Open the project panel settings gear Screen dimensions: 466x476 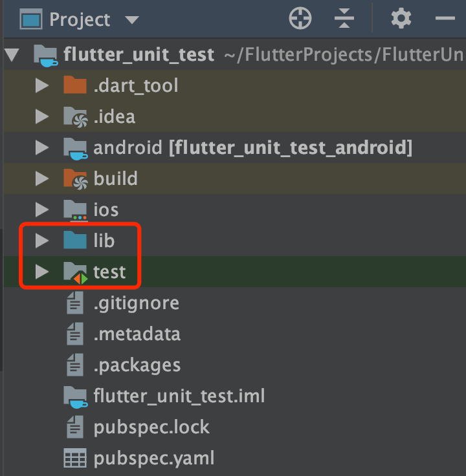(401, 19)
